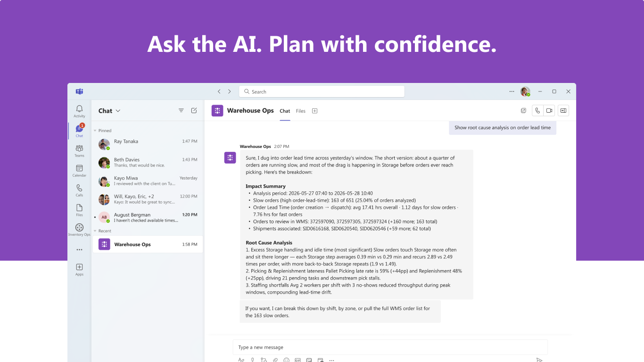
Task: Launch the Inventory Ops app
Action: pos(79,230)
